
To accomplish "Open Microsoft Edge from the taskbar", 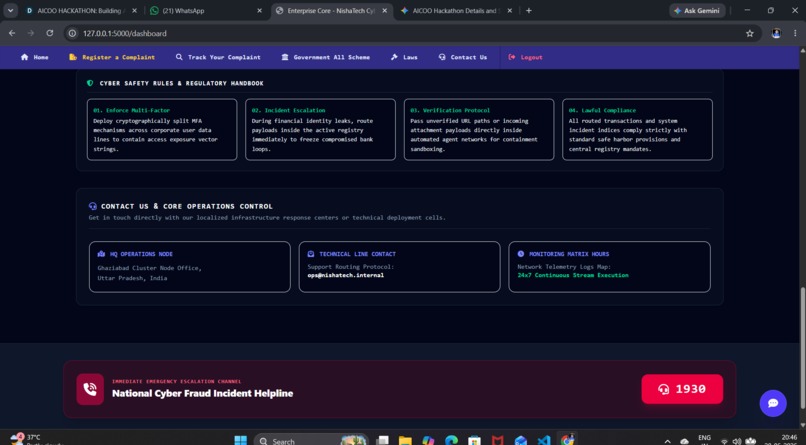I will [x=451, y=440].
